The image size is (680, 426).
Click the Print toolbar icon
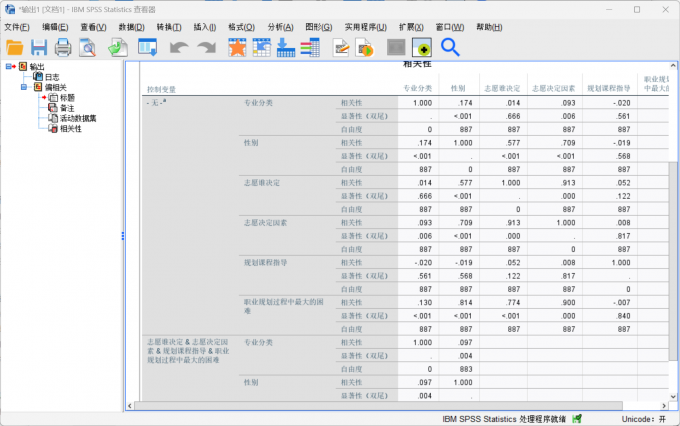63,47
